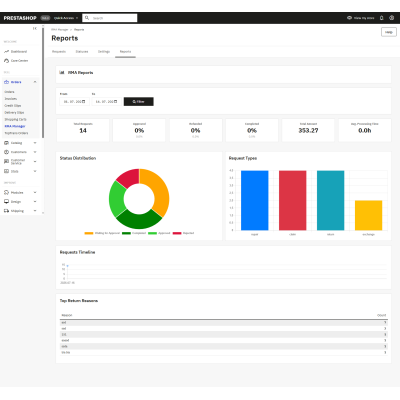The image size is (400, 400).
Task: Click the teal bar in Request Types
Action: click(x=331, y=200)
